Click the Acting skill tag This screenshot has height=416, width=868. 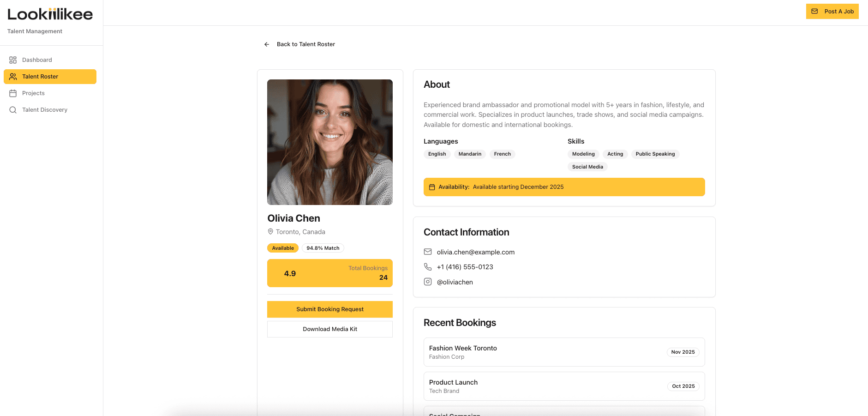615,154
